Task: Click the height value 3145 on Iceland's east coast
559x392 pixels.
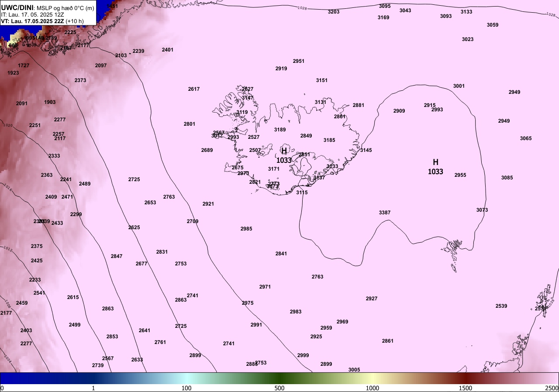Action: click(x=366, y=150)
